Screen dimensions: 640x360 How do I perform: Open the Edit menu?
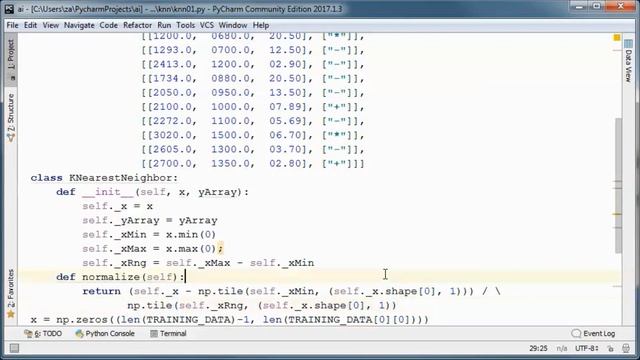(30, 25)
